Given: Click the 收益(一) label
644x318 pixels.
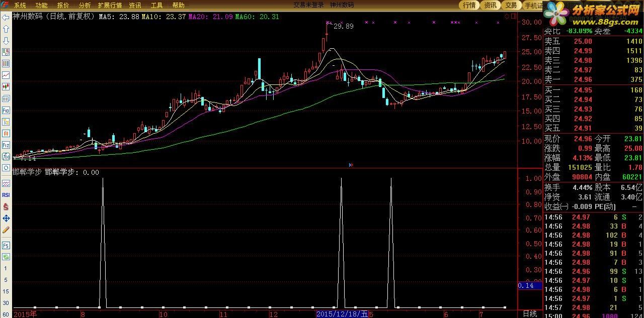Looking at the screenshot, I should [556, 206].
